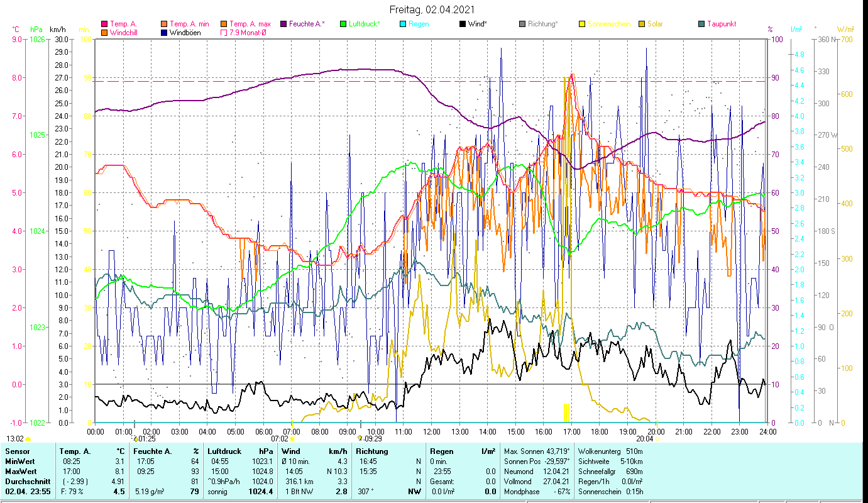Click the chart title Freitag, 02.04.2021
The height and width of the screenshot is (503, 868).
432,9
